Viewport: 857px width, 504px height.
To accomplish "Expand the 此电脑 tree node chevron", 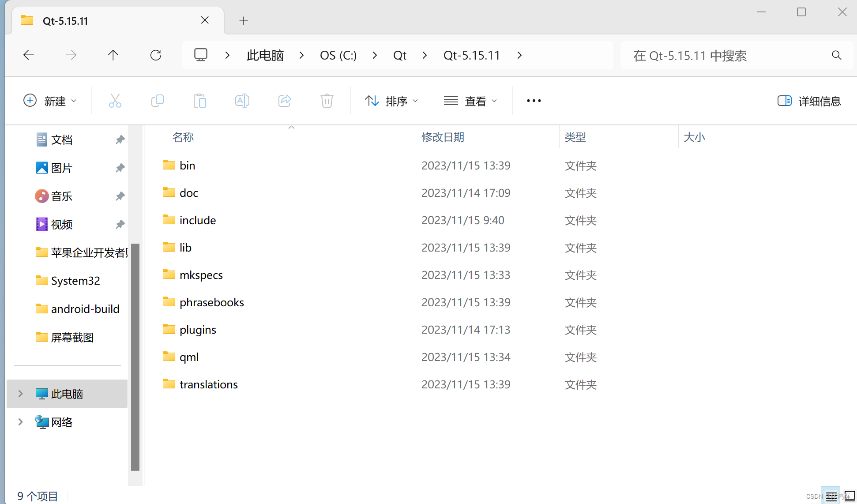I will click(20, 394).
